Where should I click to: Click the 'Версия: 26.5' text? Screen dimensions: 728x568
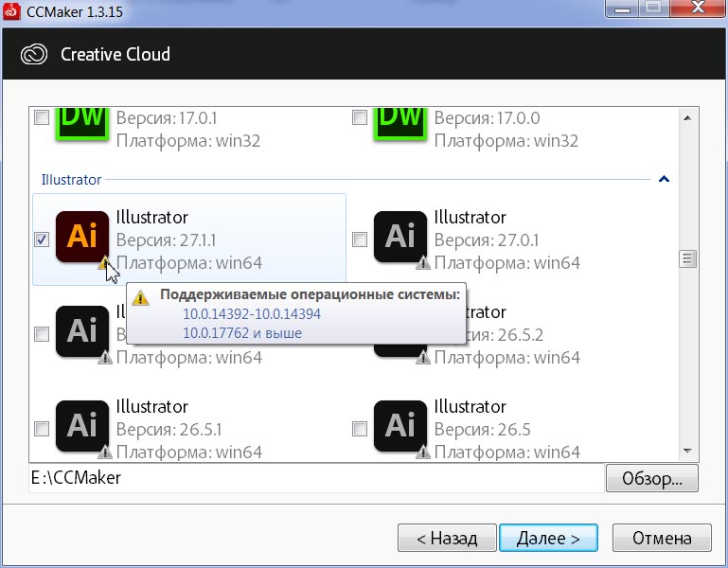pyautogui.click(x=482, y=429)
